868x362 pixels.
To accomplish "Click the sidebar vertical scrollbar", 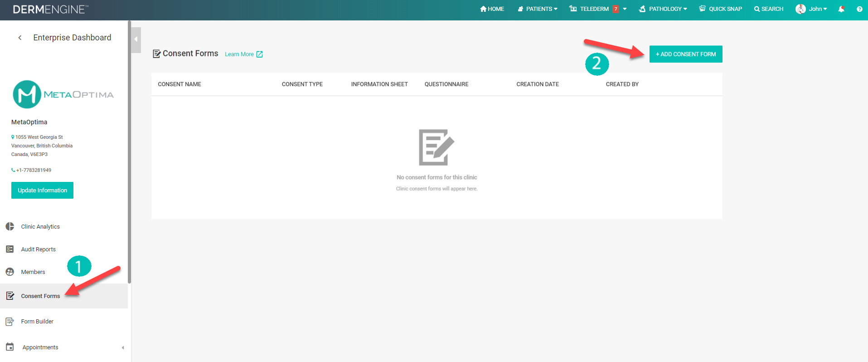I will click(129, 152).
